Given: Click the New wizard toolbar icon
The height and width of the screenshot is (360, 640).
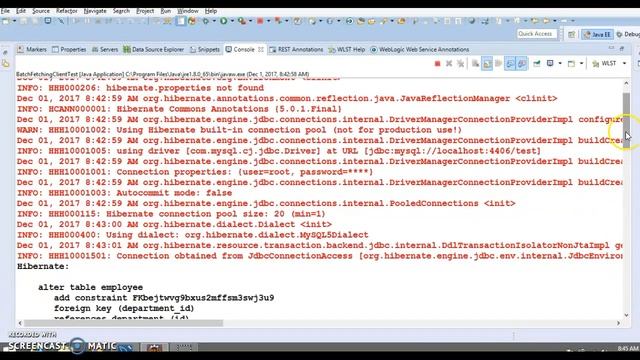Looking at the screenshot, I should click(x=6, y=21).
